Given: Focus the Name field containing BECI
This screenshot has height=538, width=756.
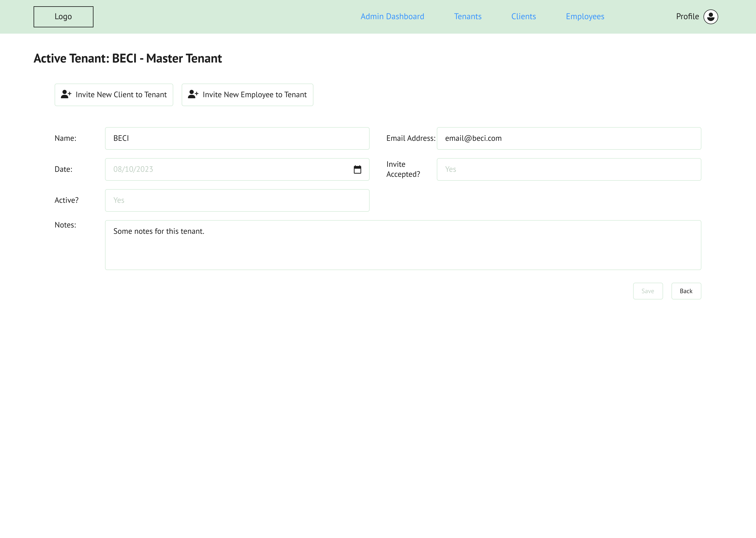Looking at the screenshot, I should [x=237, y=138].
